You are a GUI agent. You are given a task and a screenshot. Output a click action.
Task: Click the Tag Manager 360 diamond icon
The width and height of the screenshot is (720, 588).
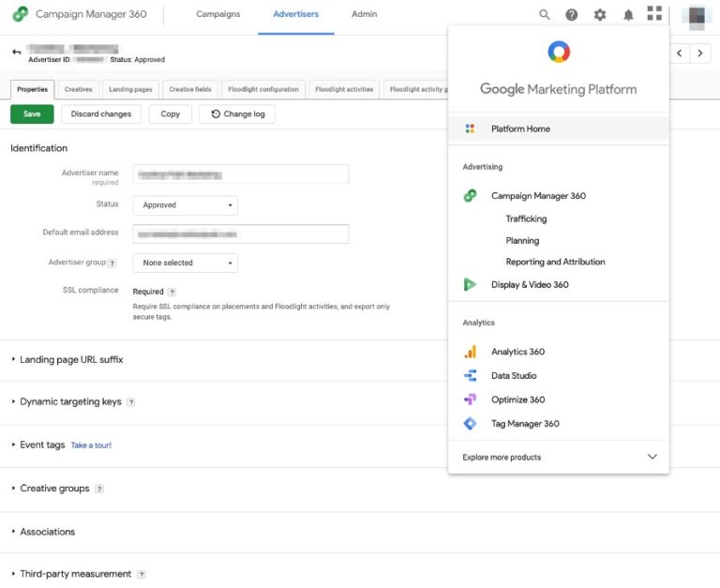point(471,424)
